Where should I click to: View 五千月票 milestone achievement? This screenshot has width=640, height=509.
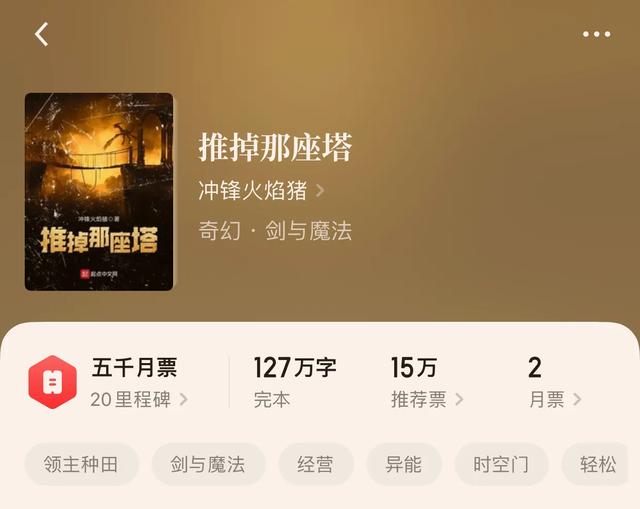[x=134, y=367]
